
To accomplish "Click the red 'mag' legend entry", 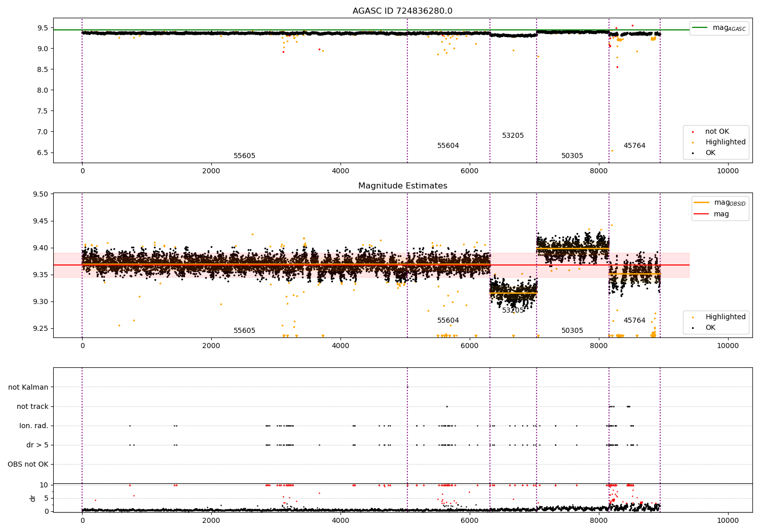I will [711, 214].
